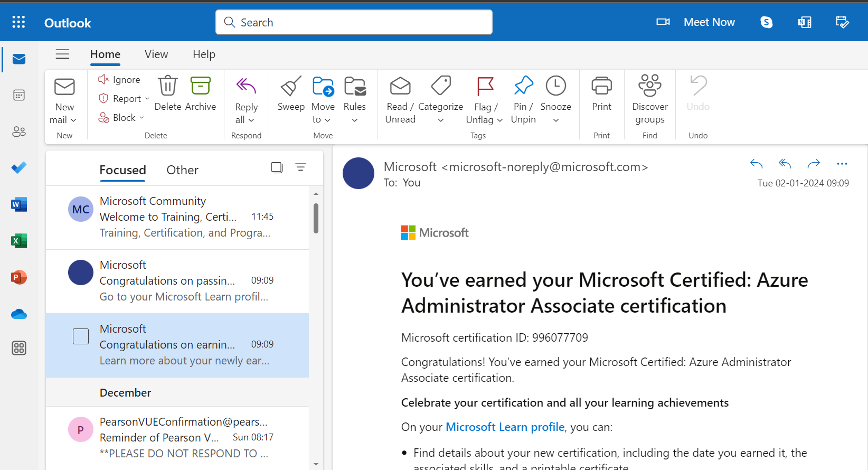This screenshot has height=470, width=868.
Task: Click the Reply all arrow in message header
Action: click(x=785, y=164)
